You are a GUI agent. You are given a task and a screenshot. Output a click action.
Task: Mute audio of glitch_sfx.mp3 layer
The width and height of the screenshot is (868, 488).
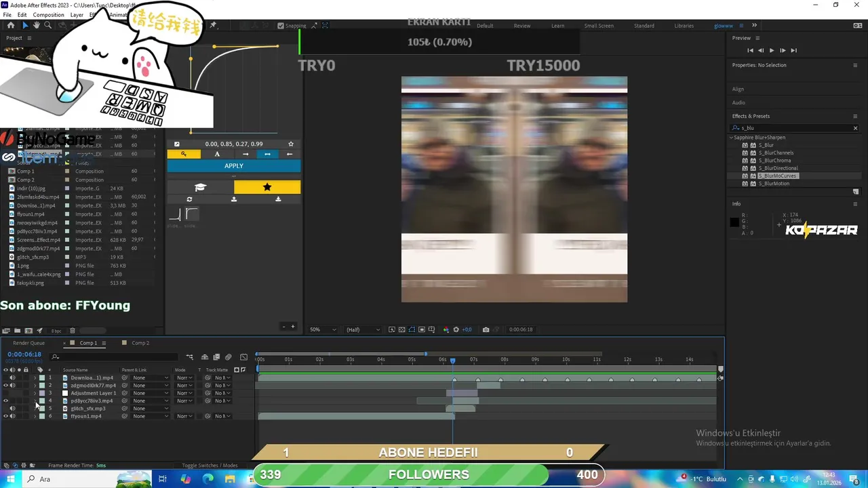(12, 409)
